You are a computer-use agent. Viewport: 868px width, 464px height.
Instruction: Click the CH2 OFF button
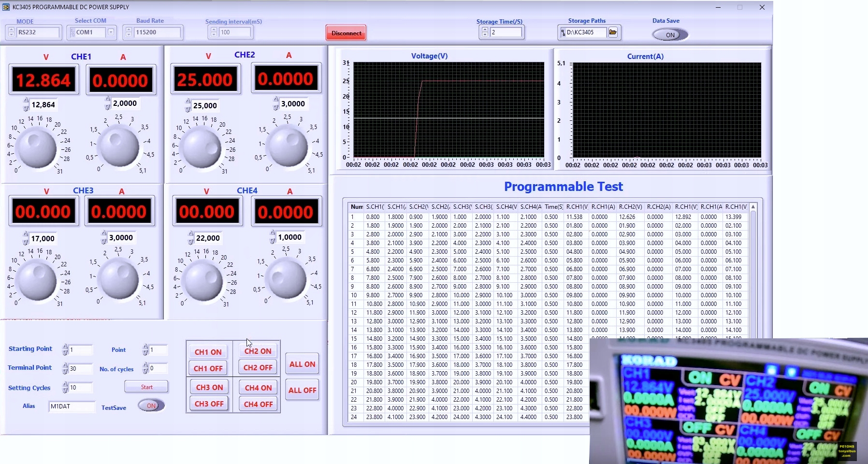[258, 367]
